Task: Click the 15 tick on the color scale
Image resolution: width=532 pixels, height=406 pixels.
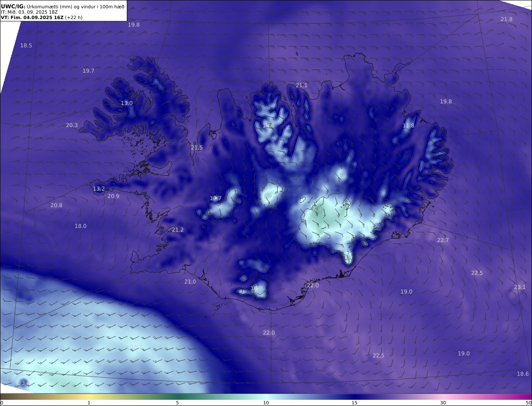Action: [355, 403]
